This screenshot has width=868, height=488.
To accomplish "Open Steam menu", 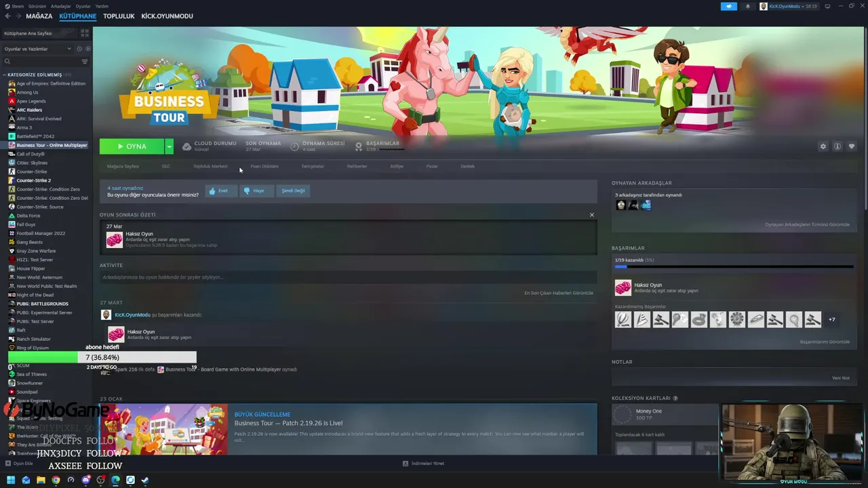I will point(14,6).
